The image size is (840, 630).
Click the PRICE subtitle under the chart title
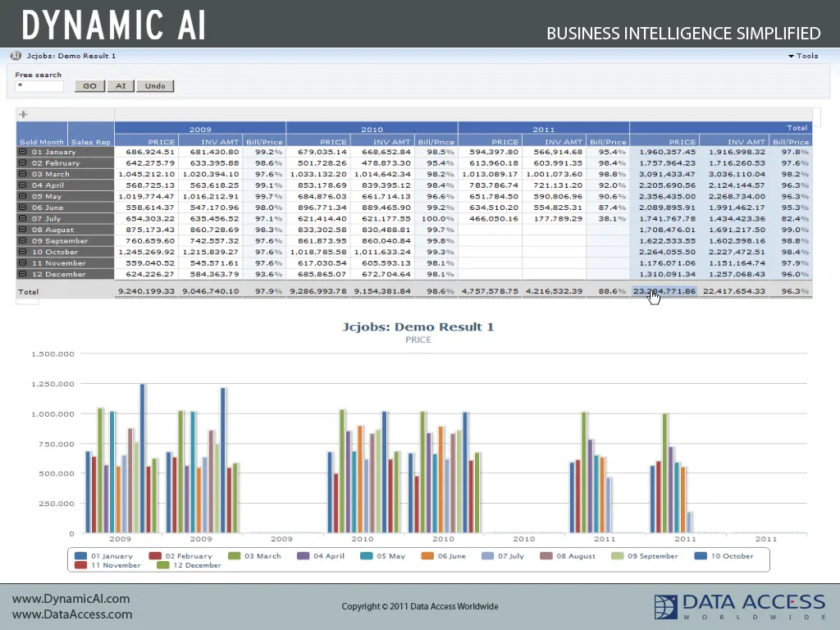418,340
